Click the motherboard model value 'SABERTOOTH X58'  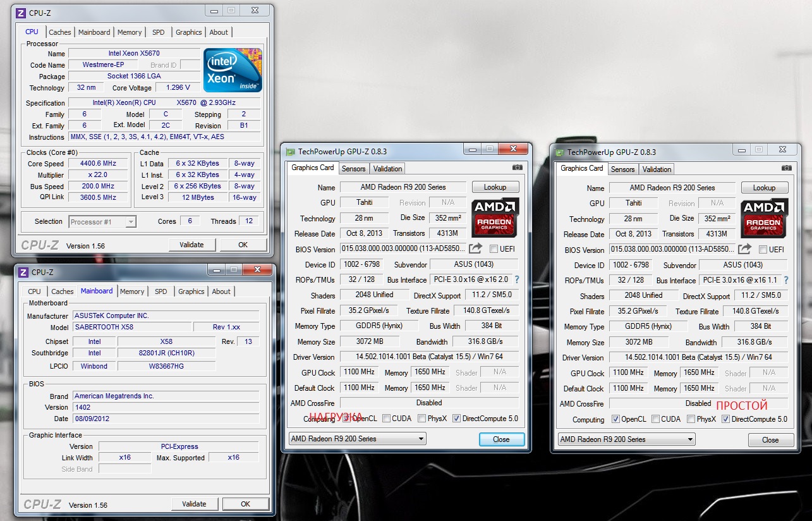tap(133, 328)
